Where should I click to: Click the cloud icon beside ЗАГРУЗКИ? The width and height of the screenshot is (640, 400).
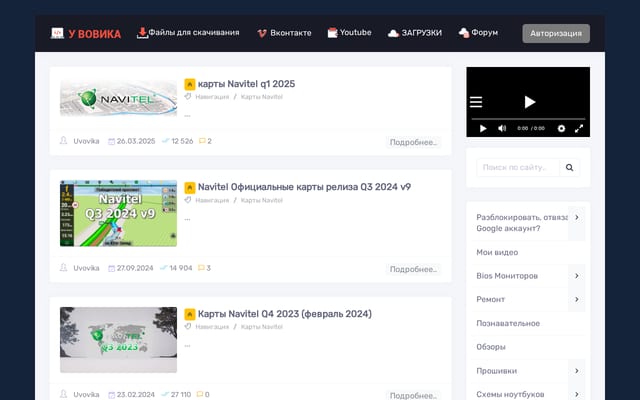coord(393,33)
